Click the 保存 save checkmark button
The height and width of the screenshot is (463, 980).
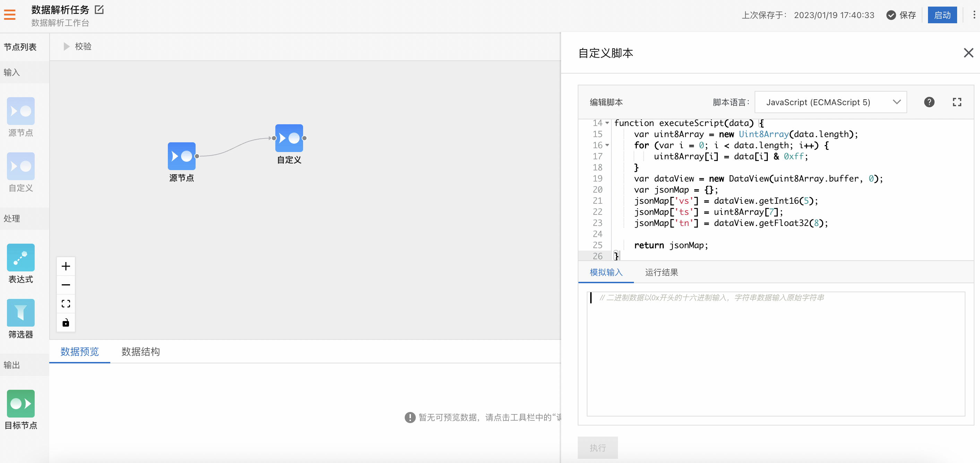pos(901,15)
